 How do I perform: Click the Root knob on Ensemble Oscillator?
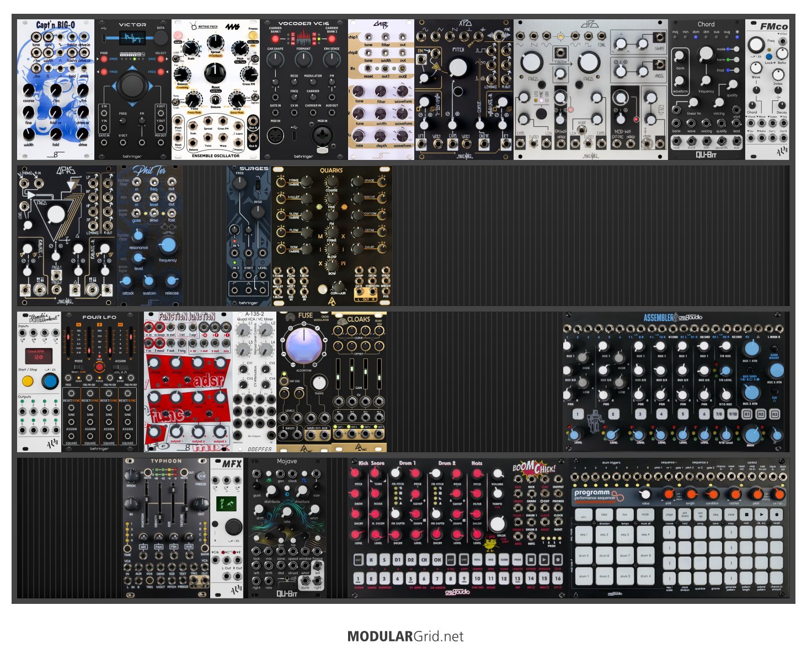(x=215, y=73)
